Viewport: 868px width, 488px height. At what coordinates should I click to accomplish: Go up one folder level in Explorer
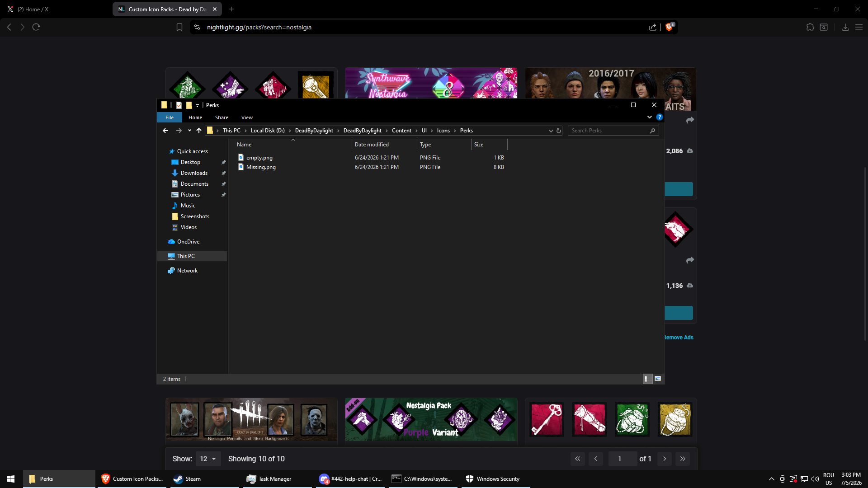199,131
